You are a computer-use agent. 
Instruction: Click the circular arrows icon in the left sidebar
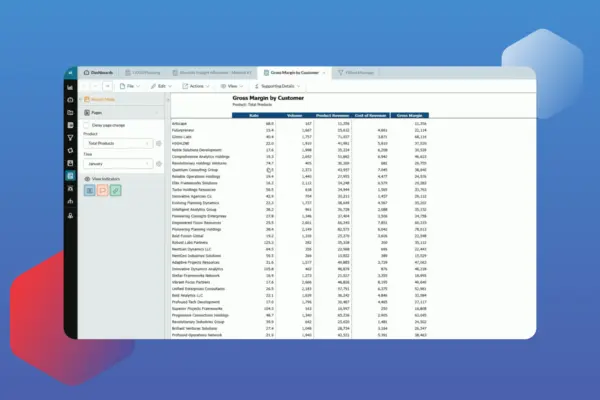coord(70,150)
